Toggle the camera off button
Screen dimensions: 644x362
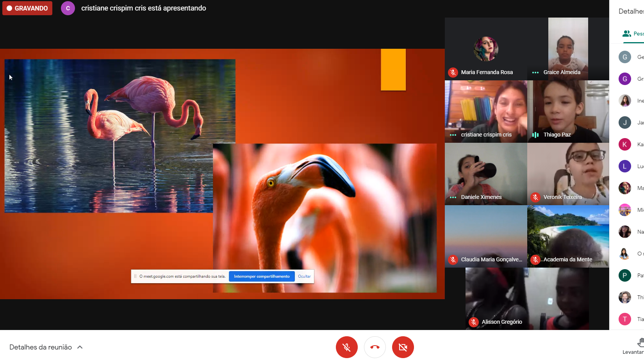point(403,347)
